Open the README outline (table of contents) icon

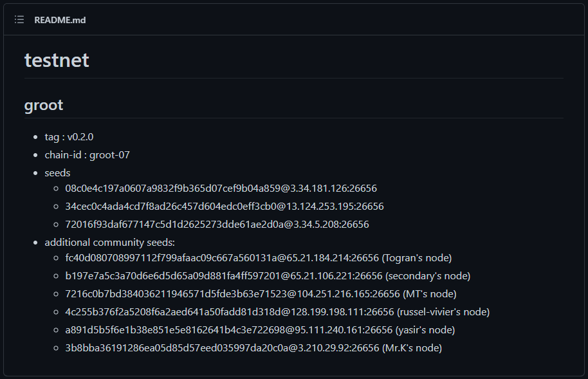19,19
